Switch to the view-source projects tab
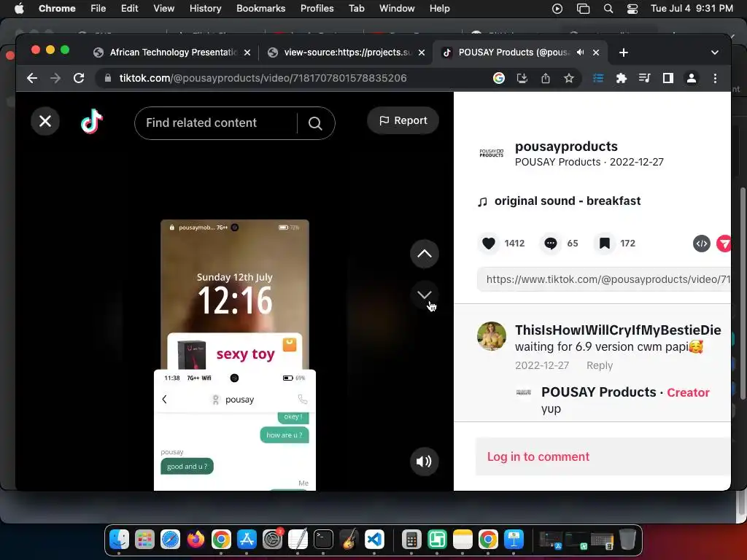The width and height of the screenshot is (747, 560). point(347,52)
